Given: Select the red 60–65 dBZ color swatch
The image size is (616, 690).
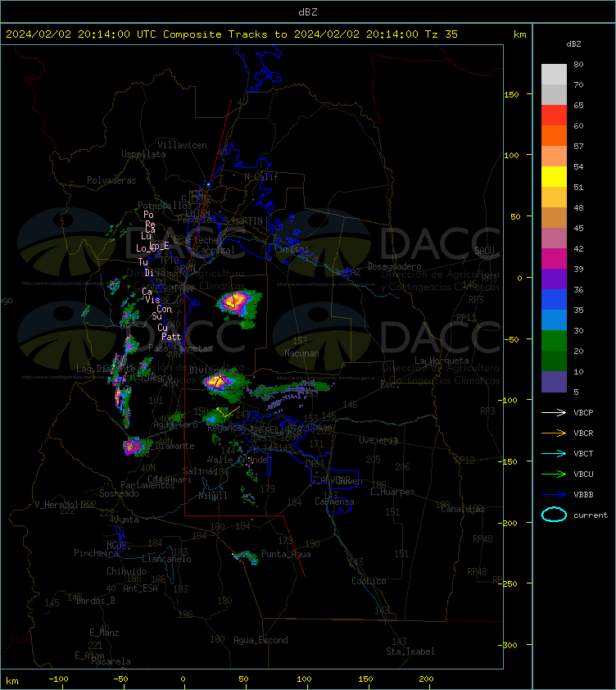Looking at the screenshot, I should point(554,116).
